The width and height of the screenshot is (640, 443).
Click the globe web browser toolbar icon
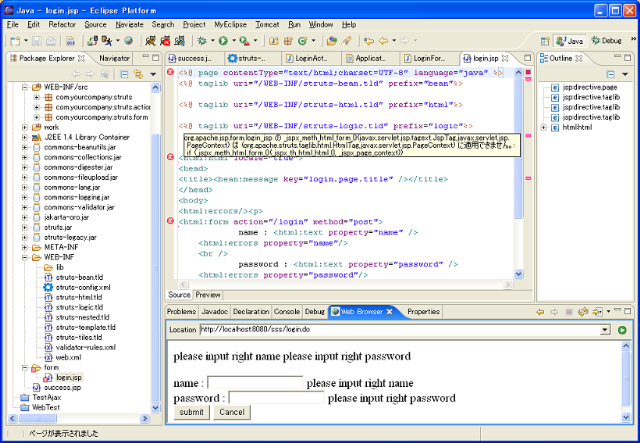(x=129, y=41)
